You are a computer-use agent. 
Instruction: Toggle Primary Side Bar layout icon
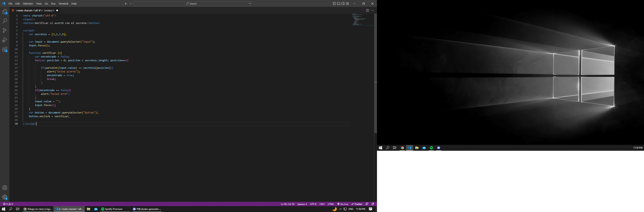(334, 4)
